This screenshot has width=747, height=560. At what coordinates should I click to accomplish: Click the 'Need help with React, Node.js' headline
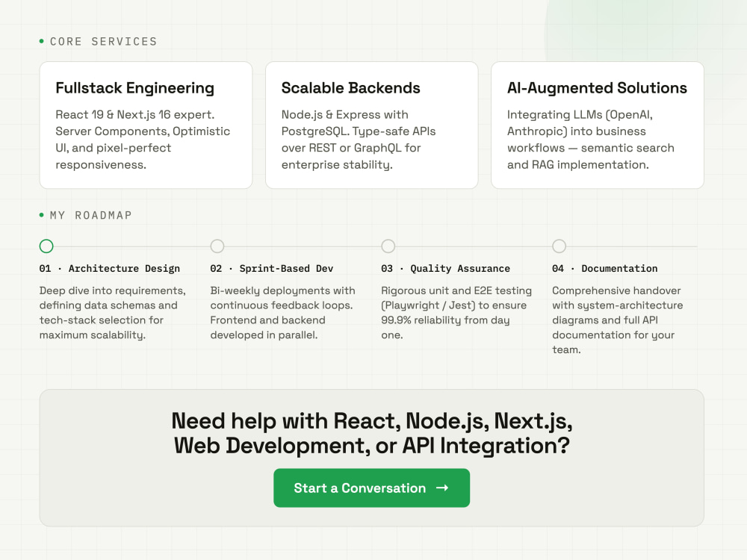tap(371, 433)
